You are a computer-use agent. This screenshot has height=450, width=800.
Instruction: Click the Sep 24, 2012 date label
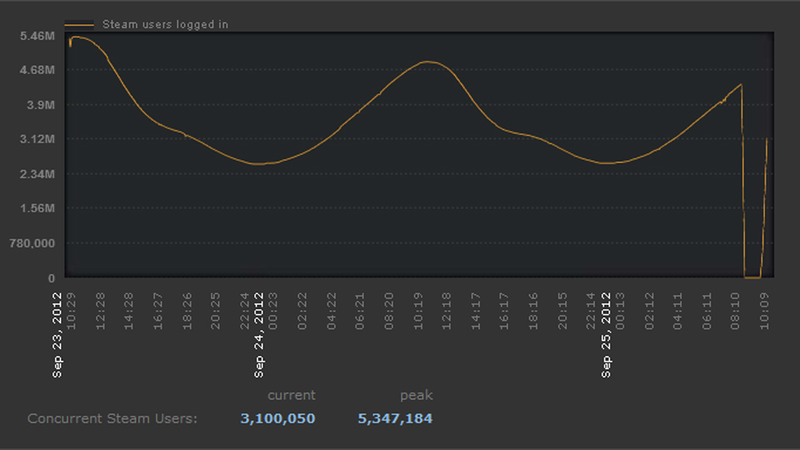pos(259,335)
